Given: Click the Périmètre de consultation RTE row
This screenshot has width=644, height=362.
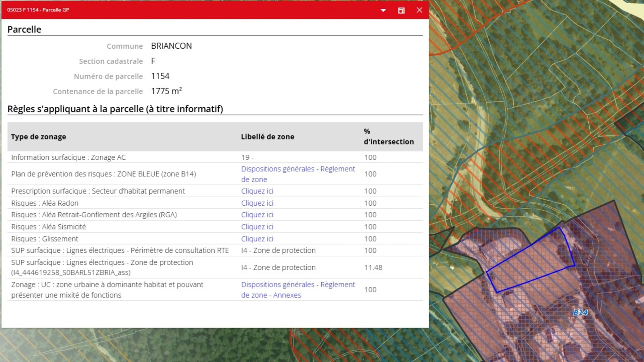Looking at the screenshot, I should [215, 251].
